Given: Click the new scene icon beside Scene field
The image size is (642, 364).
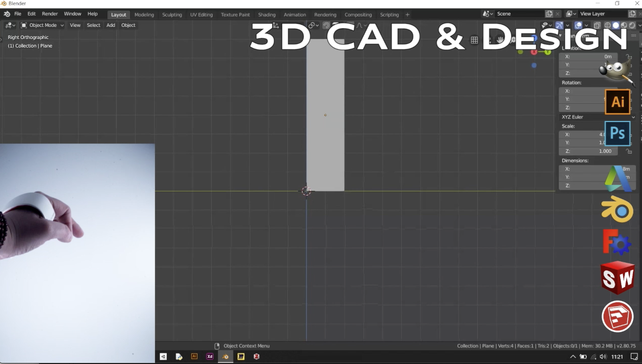Looking at the screenshot, I should pyautogui.click(x=549, y=14).
